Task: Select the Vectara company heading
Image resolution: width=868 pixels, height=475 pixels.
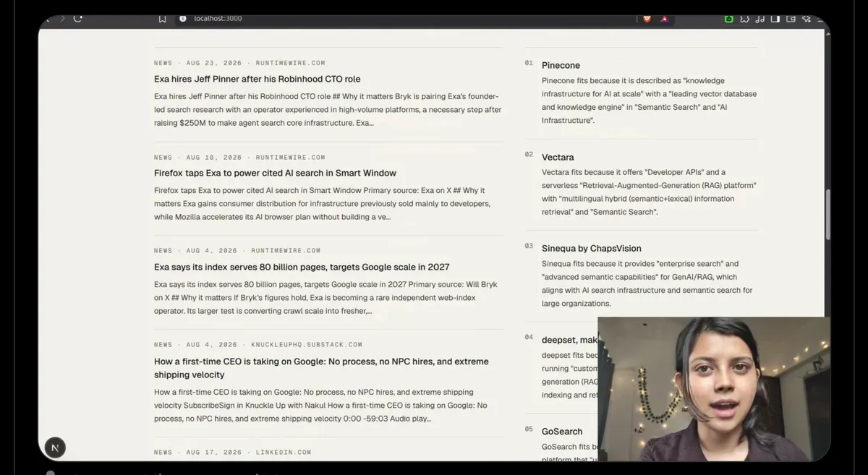Action: [558, 157]
